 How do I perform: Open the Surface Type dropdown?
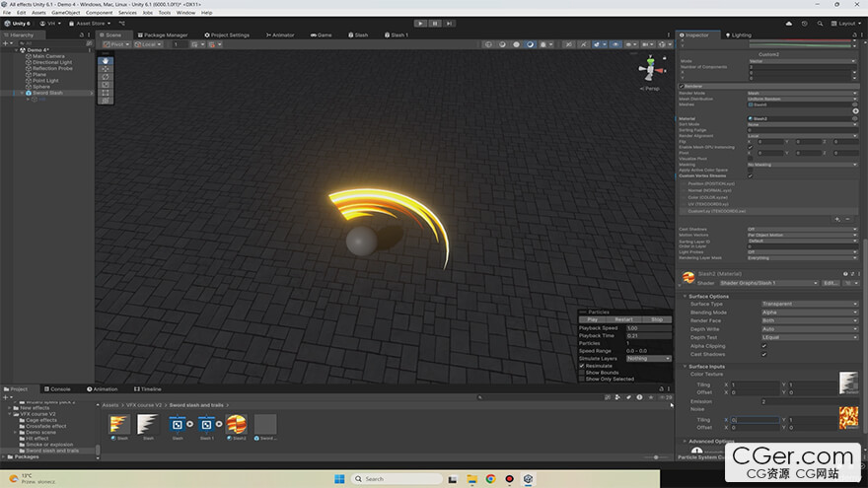[x=809, y=304]
